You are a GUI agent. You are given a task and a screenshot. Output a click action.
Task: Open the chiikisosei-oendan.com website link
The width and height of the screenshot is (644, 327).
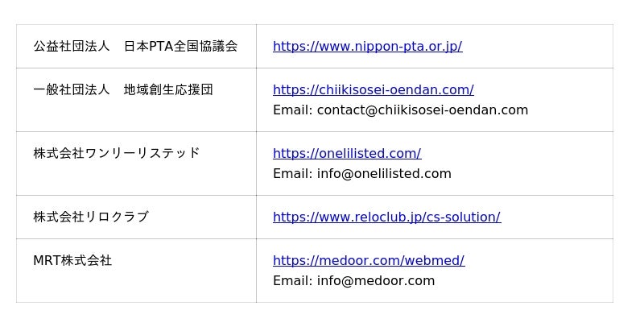tap(373, 90)
